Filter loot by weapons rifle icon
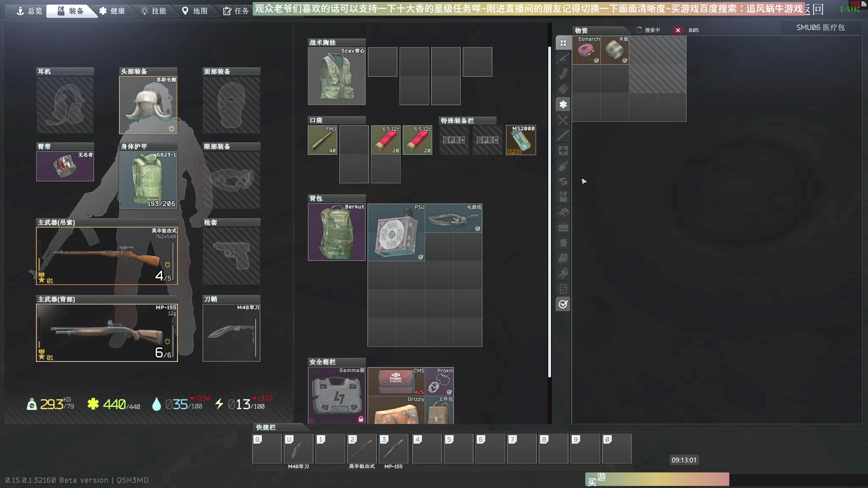 point(563,58)
